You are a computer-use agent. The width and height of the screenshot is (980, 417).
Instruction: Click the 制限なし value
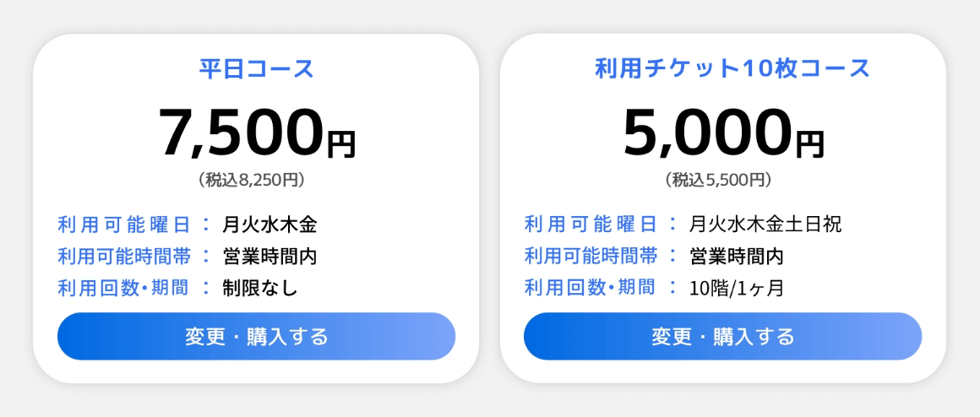click(x=260, y=288)
